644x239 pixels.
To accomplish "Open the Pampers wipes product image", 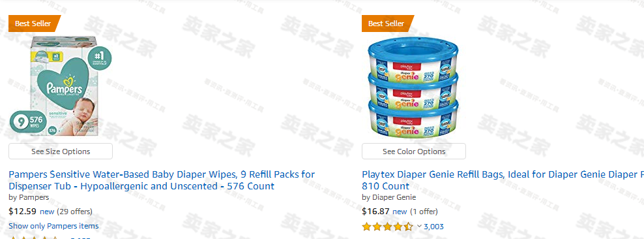I will pyautogui.click(x=61, y=86).
